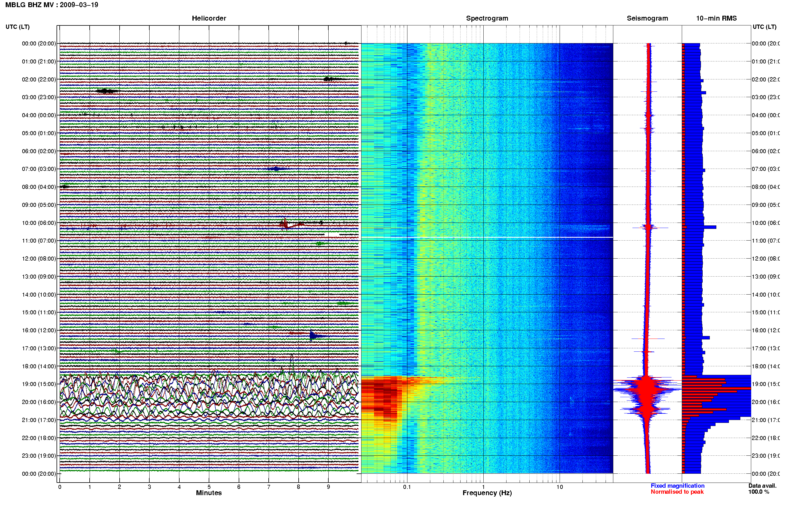Click the blue RMS bar spike at 10:10

pyautogui.click(x=700, y=227)
